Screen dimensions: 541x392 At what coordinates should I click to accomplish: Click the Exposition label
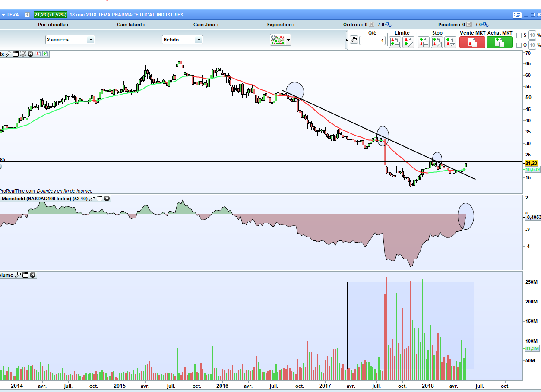(x=281, y=25)
